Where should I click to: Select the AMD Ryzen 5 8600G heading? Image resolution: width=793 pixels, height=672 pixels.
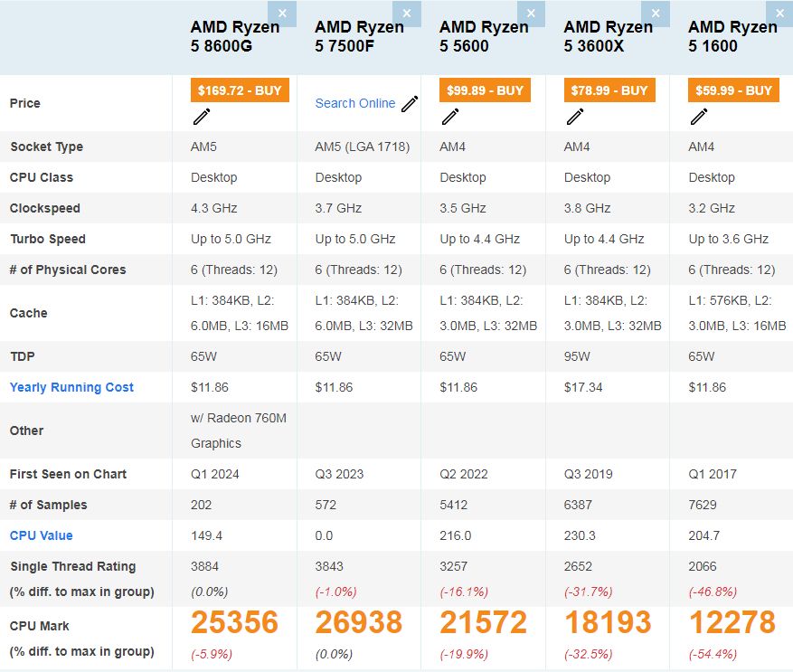[x=235, y=36]
